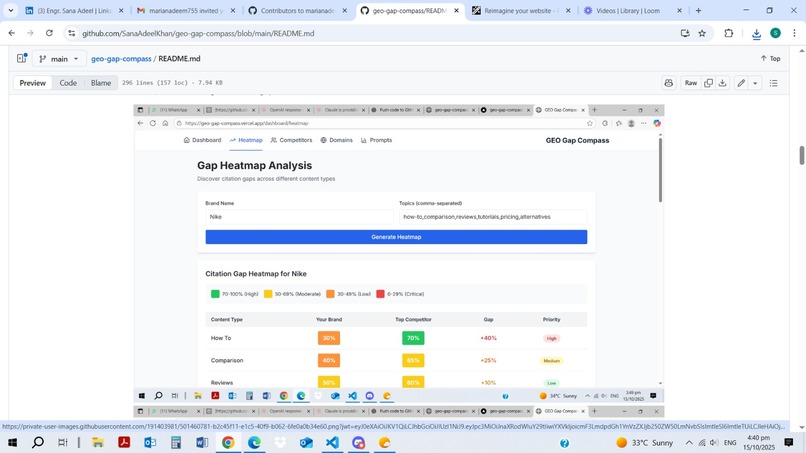Click the Competitors nav item in image

pyautogui.click(x=291, y=140)
